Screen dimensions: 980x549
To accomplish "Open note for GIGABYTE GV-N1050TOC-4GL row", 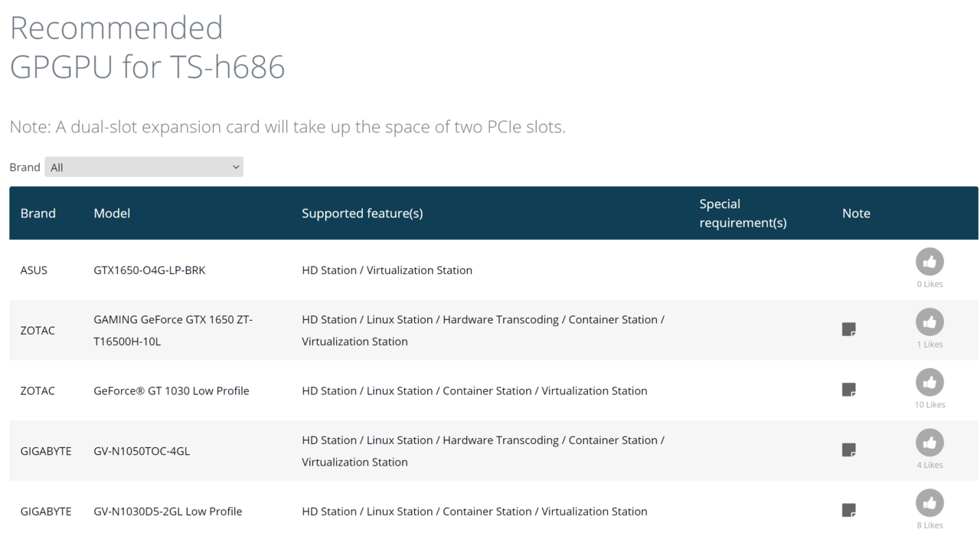I will tap(848, 450).
